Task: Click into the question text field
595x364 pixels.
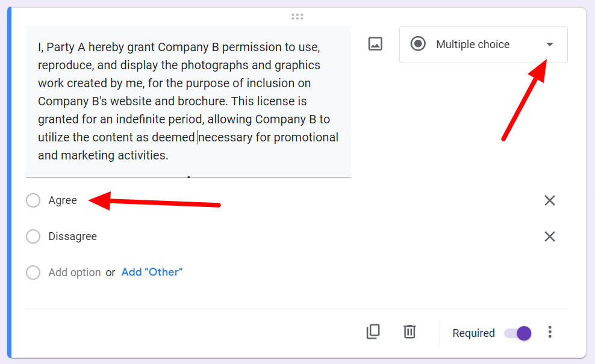Action: [x=188, y=101]
